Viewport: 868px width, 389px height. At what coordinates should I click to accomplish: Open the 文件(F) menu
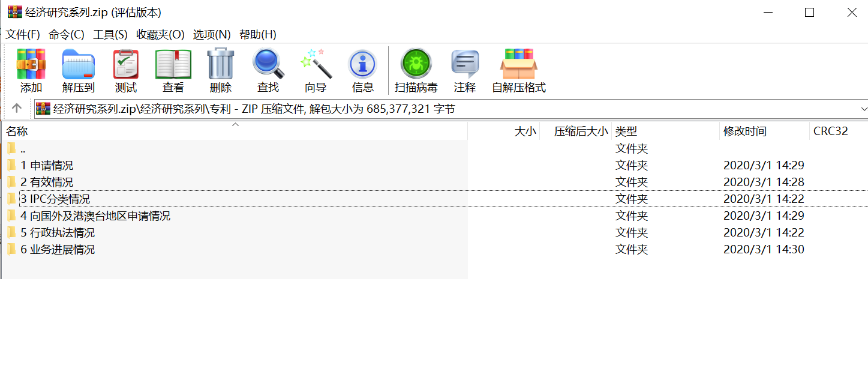[x=23, y=35]
